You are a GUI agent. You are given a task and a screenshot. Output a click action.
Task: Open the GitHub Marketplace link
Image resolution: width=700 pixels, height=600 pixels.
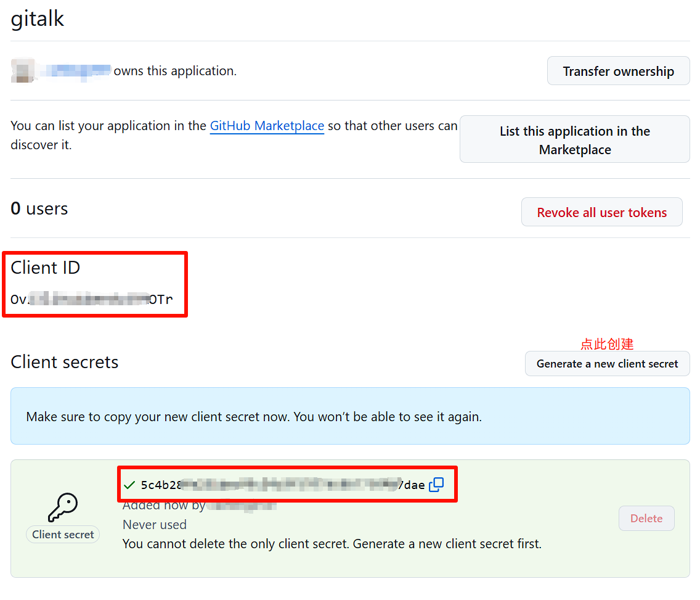pos(267,126)
